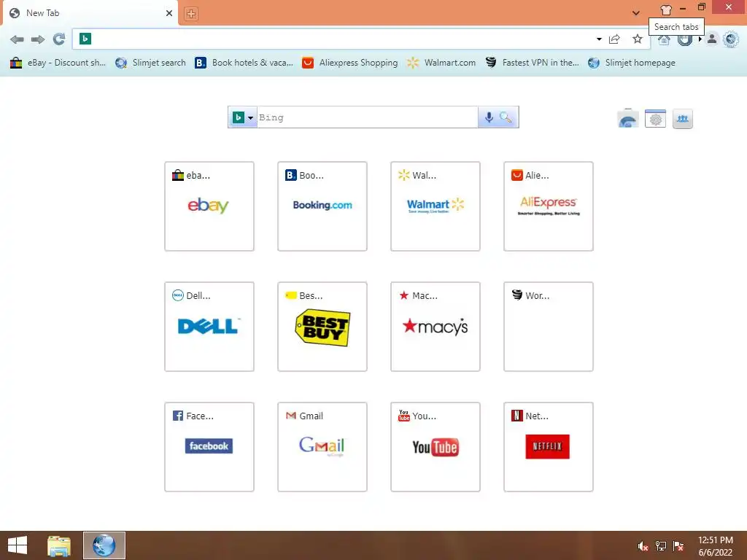Open File Explorer from the taskbar
Image resolution: width=747 pixels, height=560 pixels.
pyautogui.click(x=58, y=545)
